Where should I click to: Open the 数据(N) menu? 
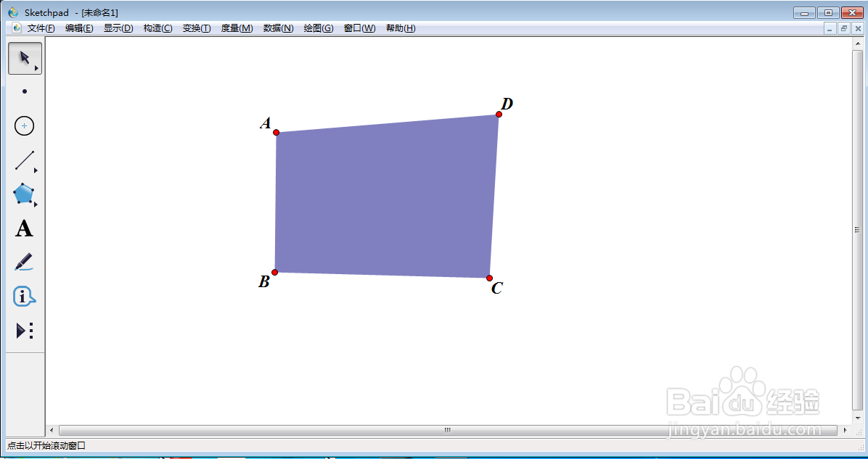[x=279, y=28]
